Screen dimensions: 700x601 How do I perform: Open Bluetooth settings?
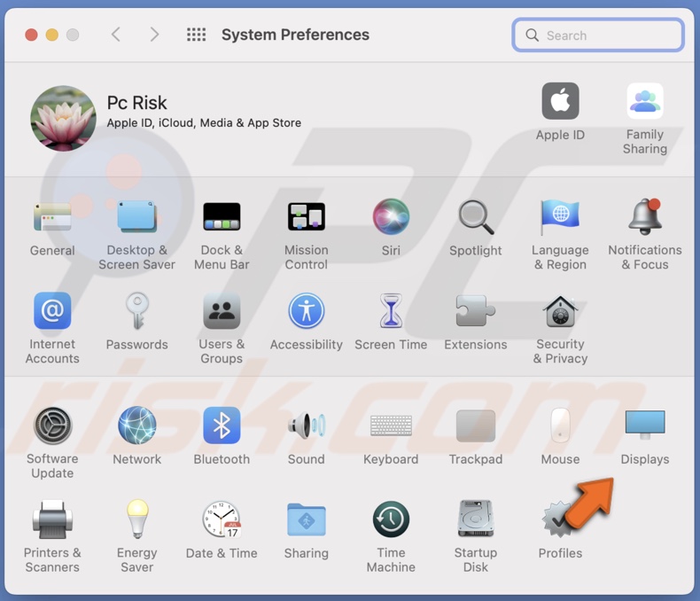[x=222, y=426]
